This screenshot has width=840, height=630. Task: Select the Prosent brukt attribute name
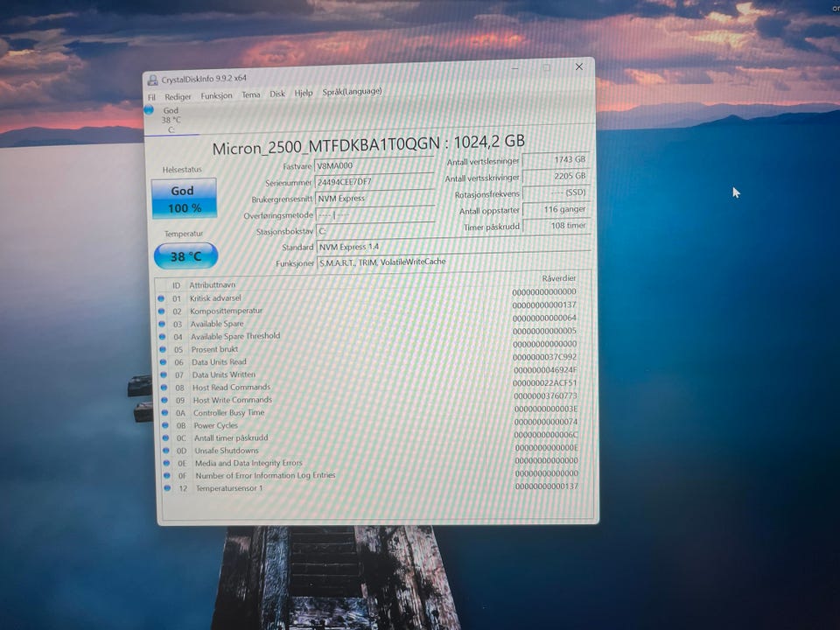(214, 349)
